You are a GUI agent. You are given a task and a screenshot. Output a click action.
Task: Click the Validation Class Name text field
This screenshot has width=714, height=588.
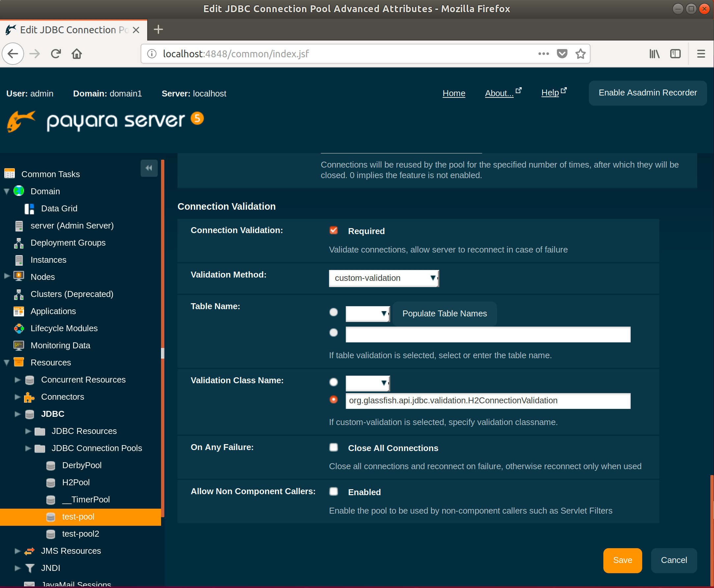pyautogui.click(x=487, y=401)
